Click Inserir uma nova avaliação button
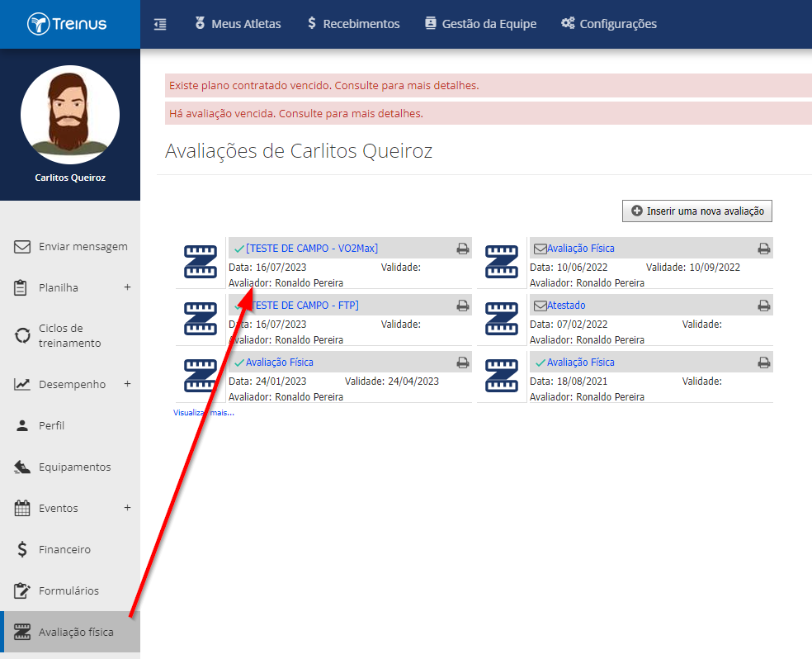This screenshot has height=659, width=812. [697, 211]
